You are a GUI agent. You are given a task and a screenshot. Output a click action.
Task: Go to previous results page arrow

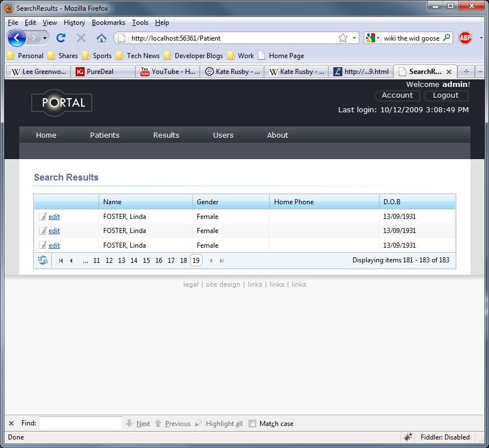(x=71, y=261)
